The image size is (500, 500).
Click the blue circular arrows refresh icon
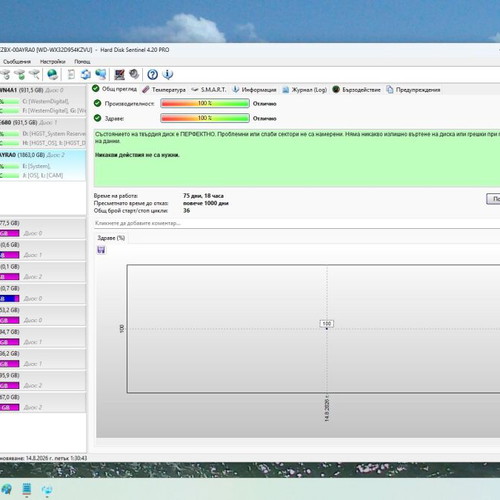(86, 74)
